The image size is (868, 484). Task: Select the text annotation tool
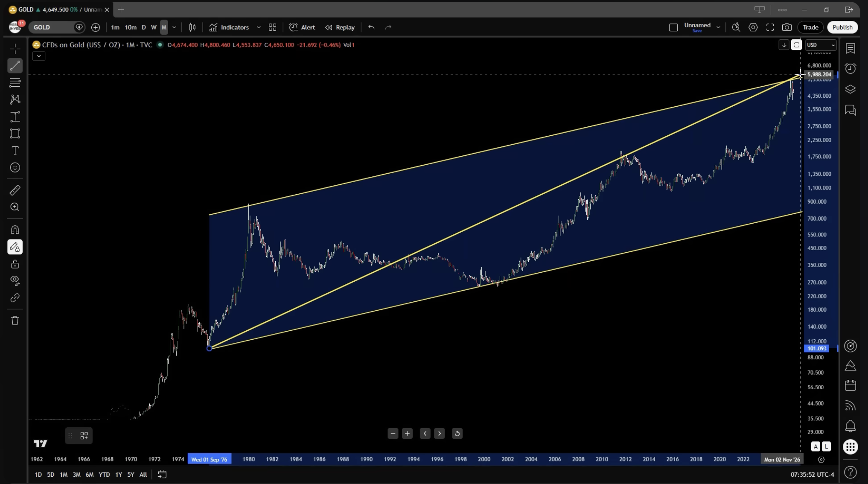click(15, 151)
